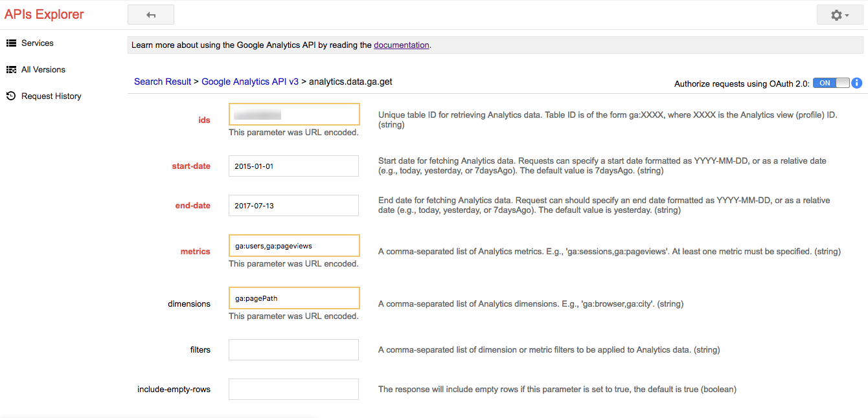
Task: Open Request History in sidebar
Action: (x=51, y=96)
